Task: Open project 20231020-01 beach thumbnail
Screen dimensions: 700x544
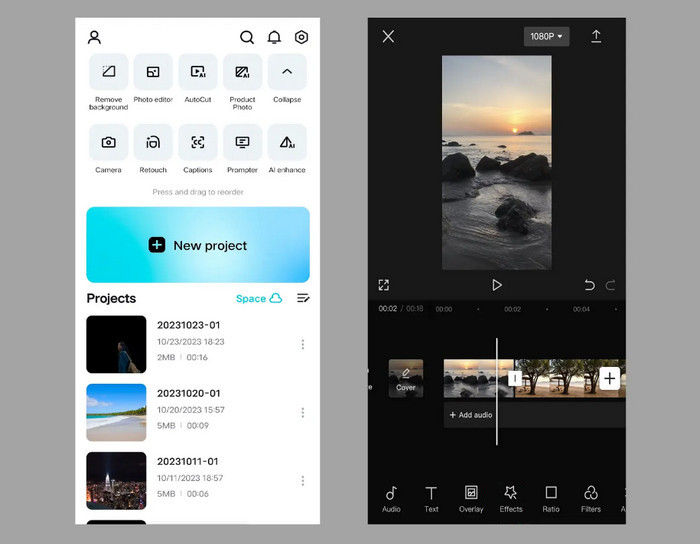Action: (x=116, y=412)
